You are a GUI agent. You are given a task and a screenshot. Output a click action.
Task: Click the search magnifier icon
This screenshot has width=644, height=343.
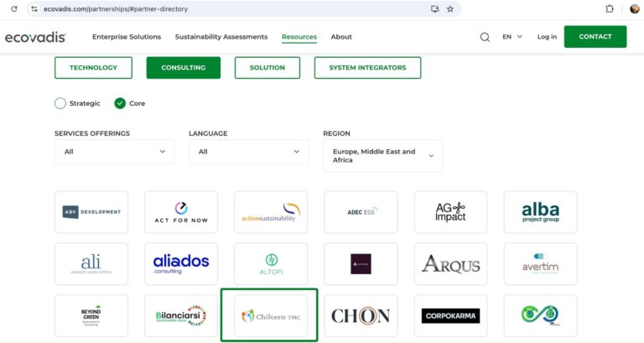point(485,37)
